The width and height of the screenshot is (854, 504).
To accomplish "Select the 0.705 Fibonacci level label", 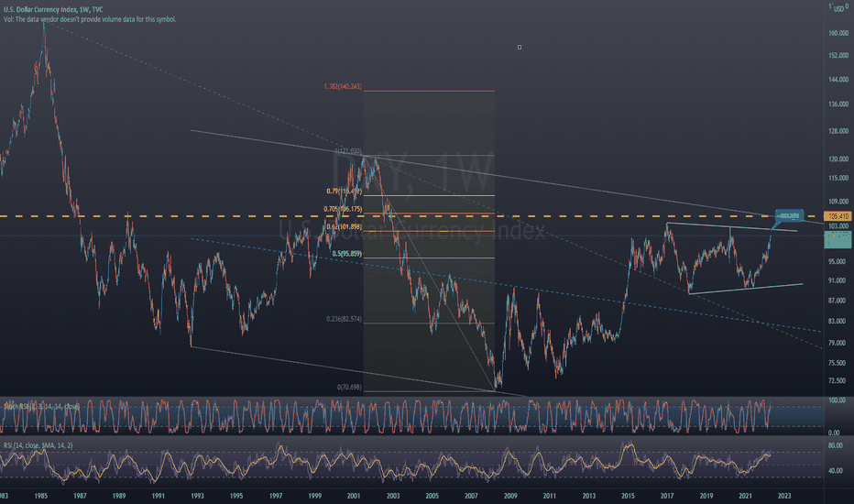I will [343, 209].
